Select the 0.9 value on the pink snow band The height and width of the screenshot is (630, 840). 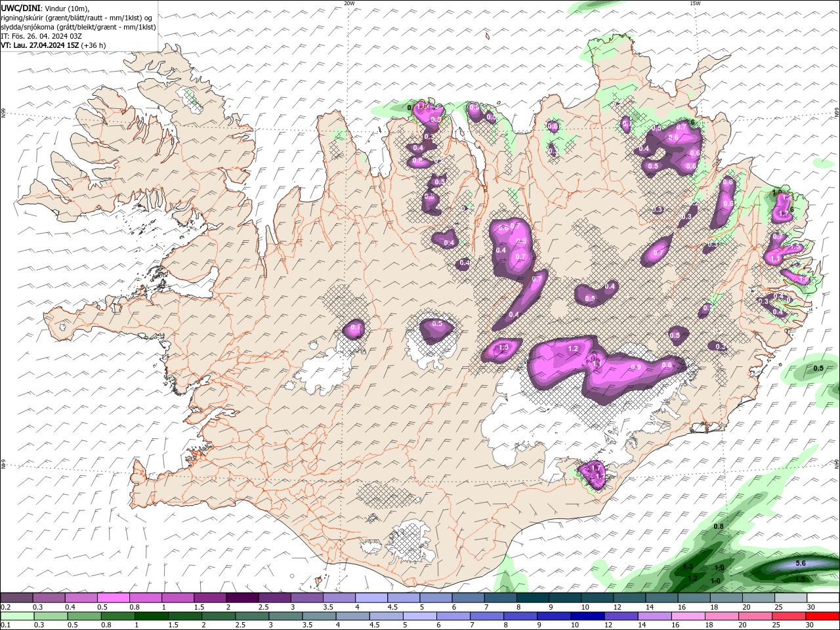[635, 367]
